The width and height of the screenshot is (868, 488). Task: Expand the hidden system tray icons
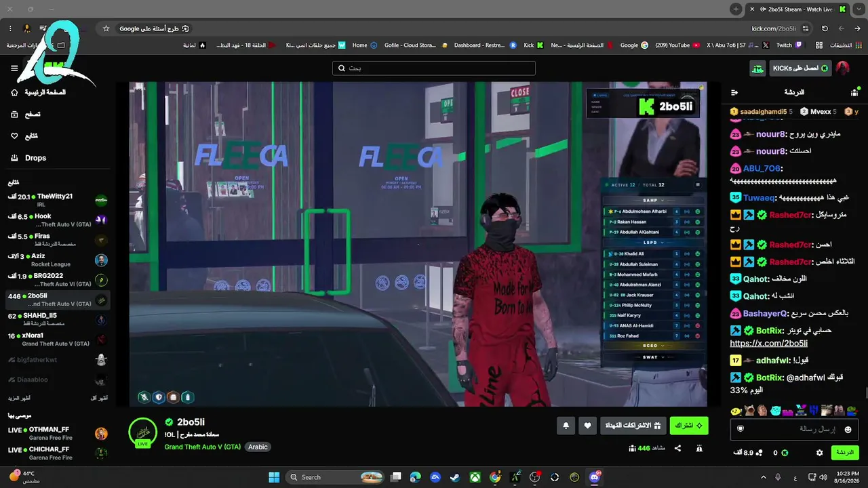[x=763, y=477]
